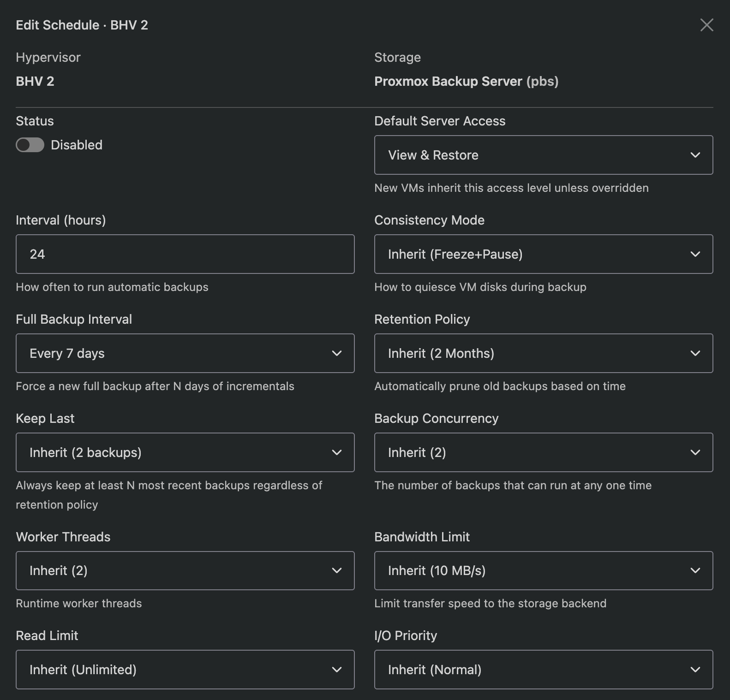Open the Default Server Access dropdown
The height and width of the screenshot is (700, 730).
[543, 155]
